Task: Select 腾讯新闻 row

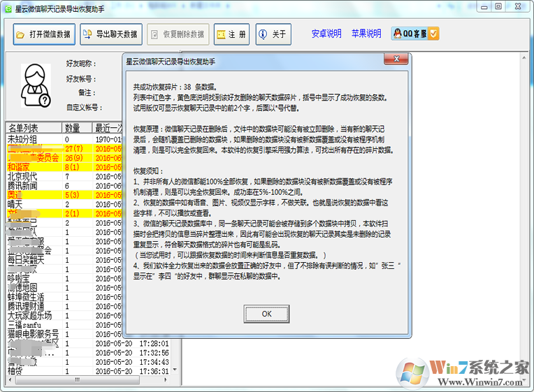Action: 64,186
